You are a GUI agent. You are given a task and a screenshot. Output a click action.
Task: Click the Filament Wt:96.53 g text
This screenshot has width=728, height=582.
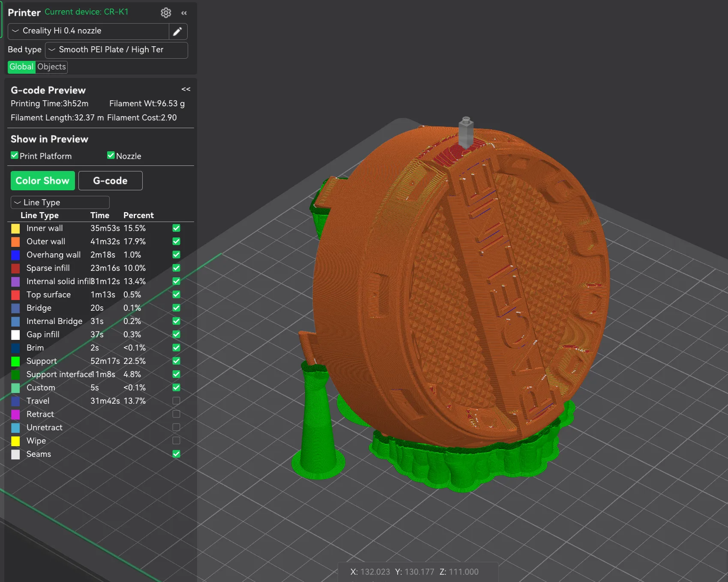147,103
